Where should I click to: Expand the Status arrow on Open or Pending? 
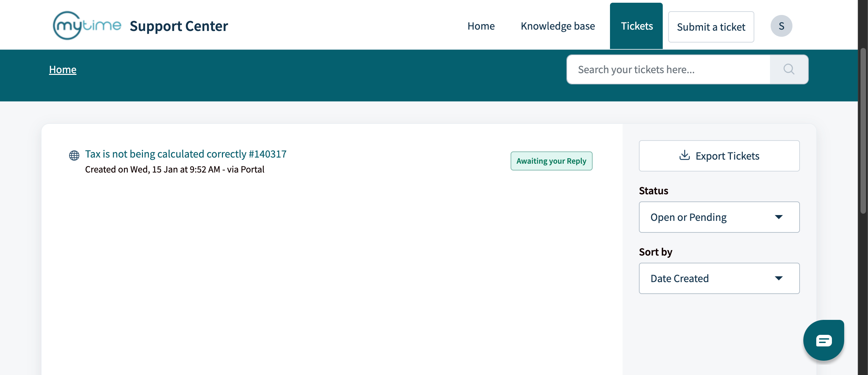click(x=778, y=217)
